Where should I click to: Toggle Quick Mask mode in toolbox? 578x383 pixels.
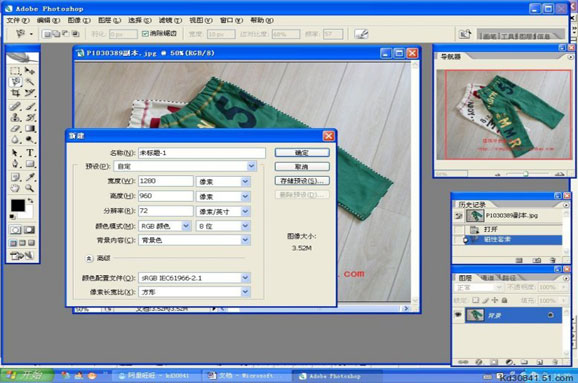click(29, 230)
